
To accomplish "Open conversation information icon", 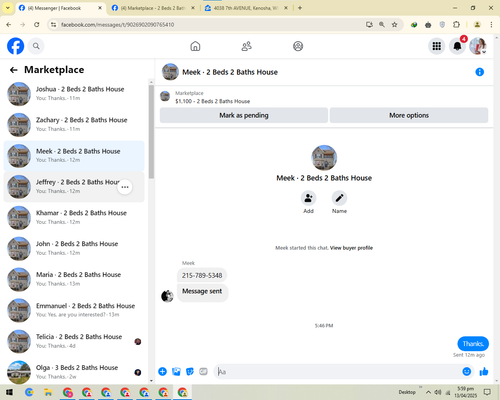I will coord(480,72).
